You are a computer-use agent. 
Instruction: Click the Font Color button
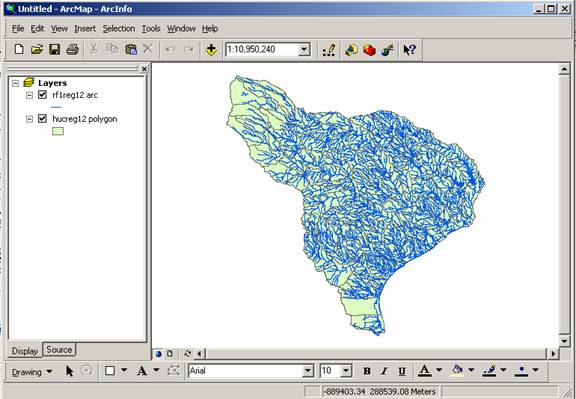(x=425, y=371)
